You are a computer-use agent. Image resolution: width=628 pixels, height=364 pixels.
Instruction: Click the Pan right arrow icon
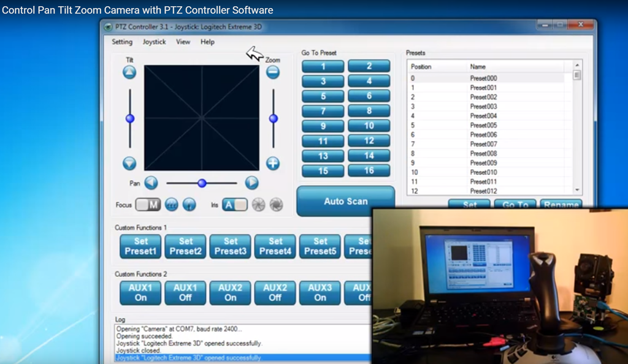click(251, 183)
